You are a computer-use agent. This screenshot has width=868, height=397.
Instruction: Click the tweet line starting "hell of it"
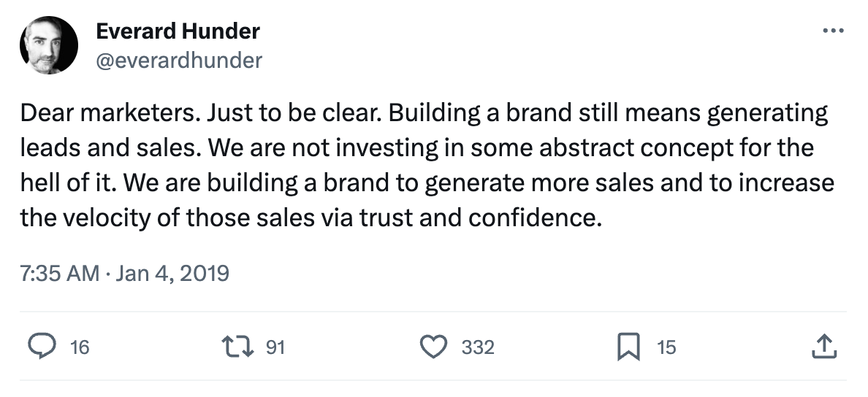coord(68,182)
